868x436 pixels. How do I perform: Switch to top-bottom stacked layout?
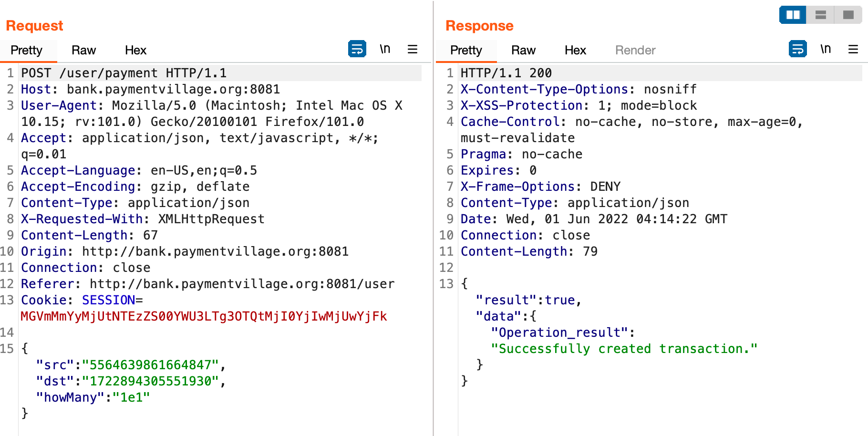pos(820,15)
